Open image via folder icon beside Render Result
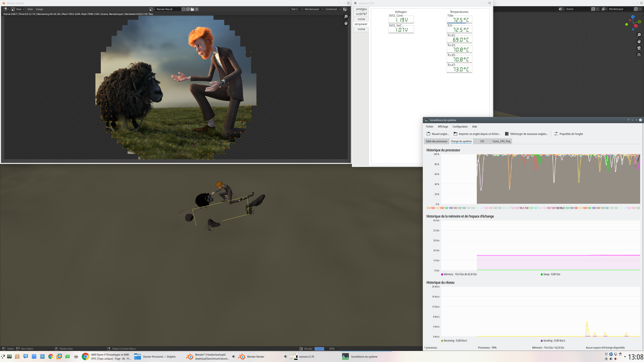This screenshot has width=644, height=362. [x=192, y=9]
